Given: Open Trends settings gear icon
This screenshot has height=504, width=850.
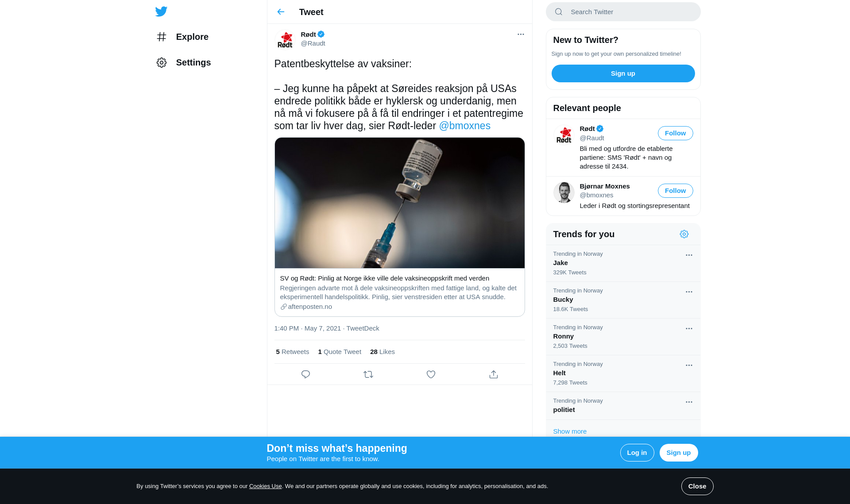Looking at the screenshot, I should click(x=684, y=234).
